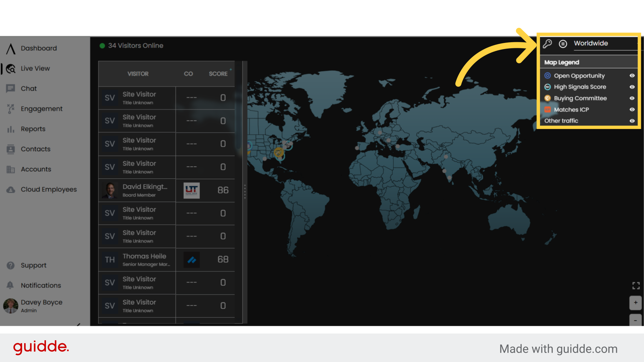This screenshot has height=362, width=644.
Task: Click the UT company logo
Action: 192,190
